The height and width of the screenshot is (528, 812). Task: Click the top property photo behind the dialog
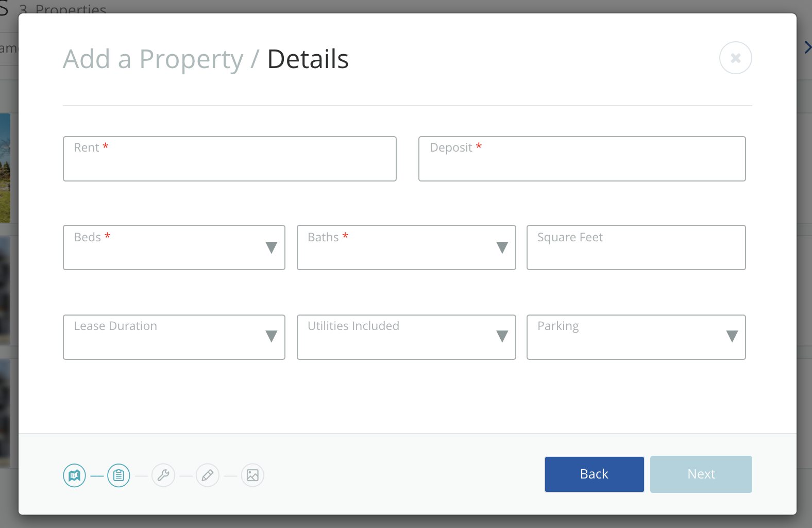tap(5, 168)
